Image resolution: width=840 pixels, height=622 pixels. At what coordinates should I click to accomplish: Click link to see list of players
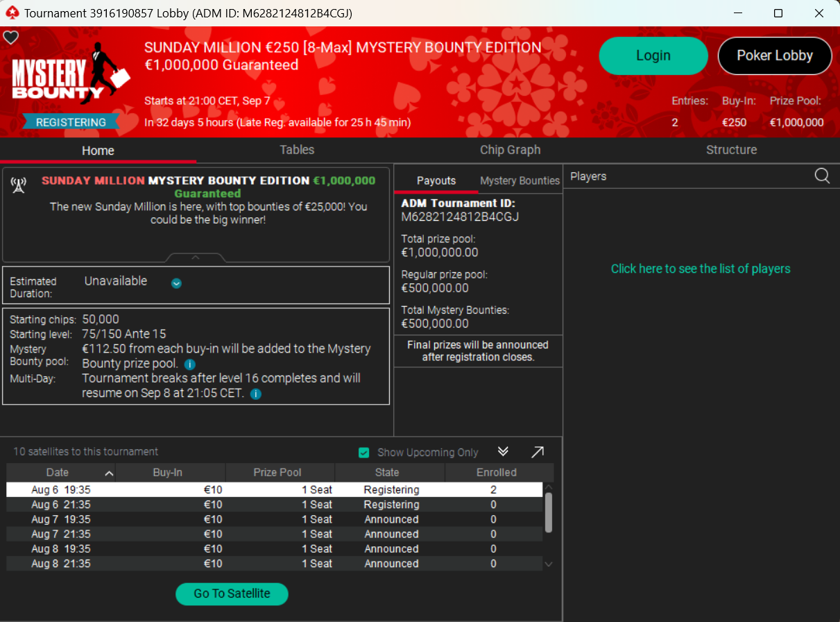point(701,269)
